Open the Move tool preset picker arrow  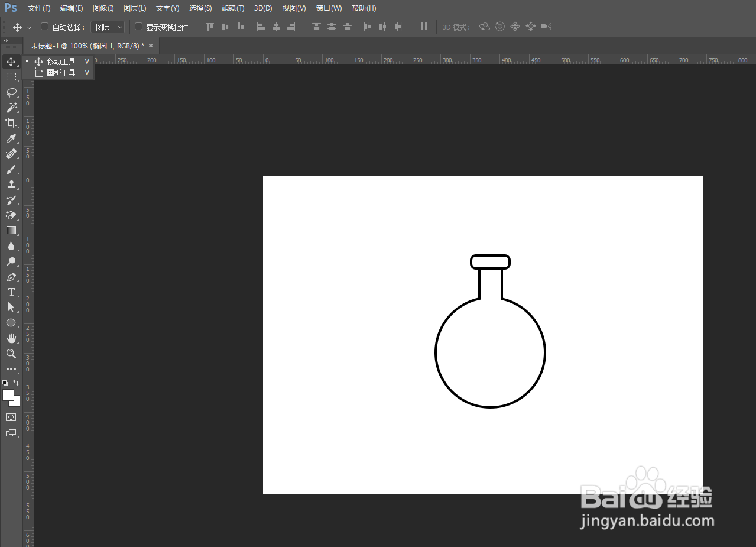29,27
